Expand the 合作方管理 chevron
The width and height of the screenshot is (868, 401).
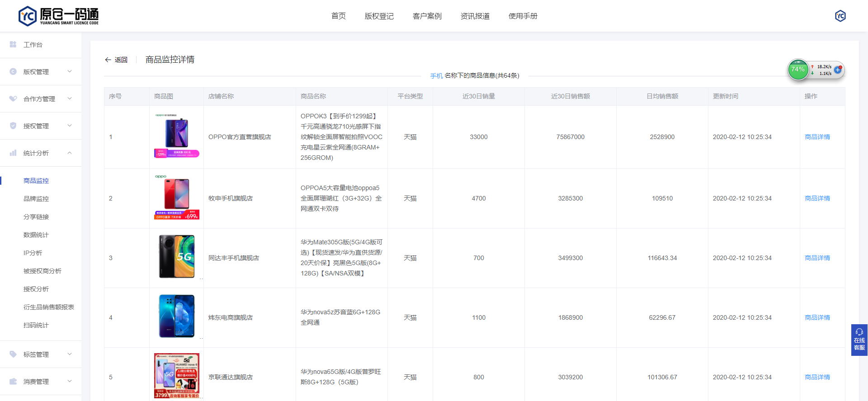click(x=70, y=98)
